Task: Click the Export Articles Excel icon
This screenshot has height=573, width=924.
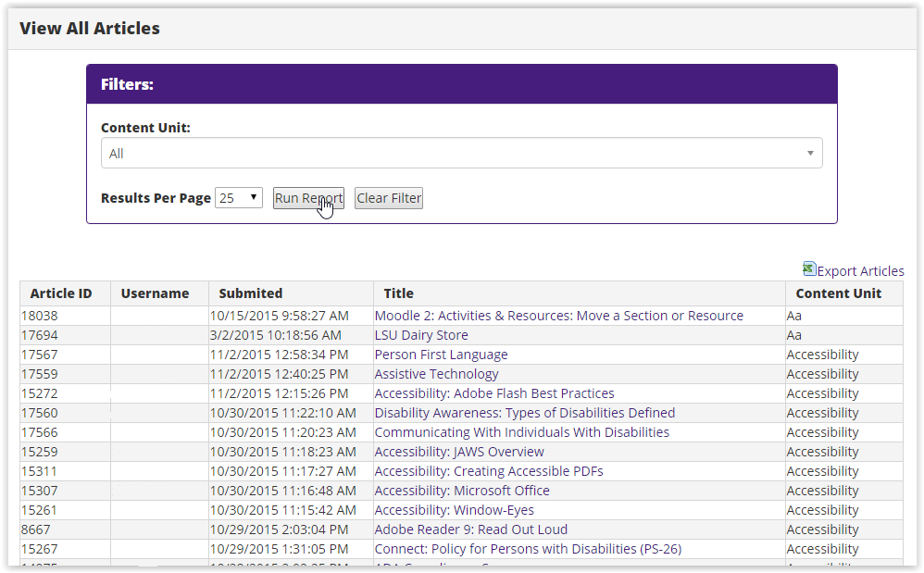Action: click(809, 269)
